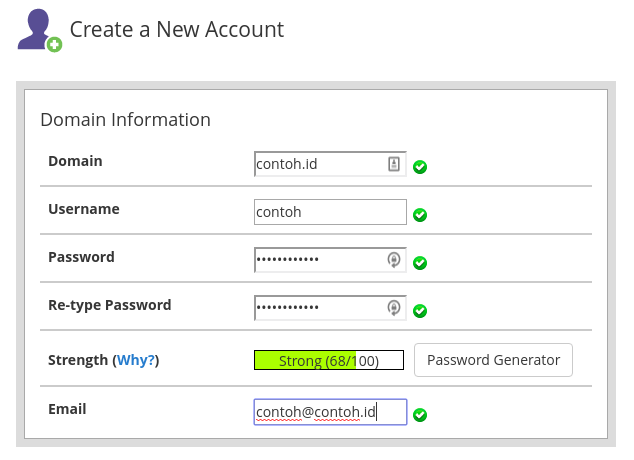Viewport: 634px width, 460px height.
Task: Click the key icon inside Re-type Password field
Action: [x=394, y=308]
